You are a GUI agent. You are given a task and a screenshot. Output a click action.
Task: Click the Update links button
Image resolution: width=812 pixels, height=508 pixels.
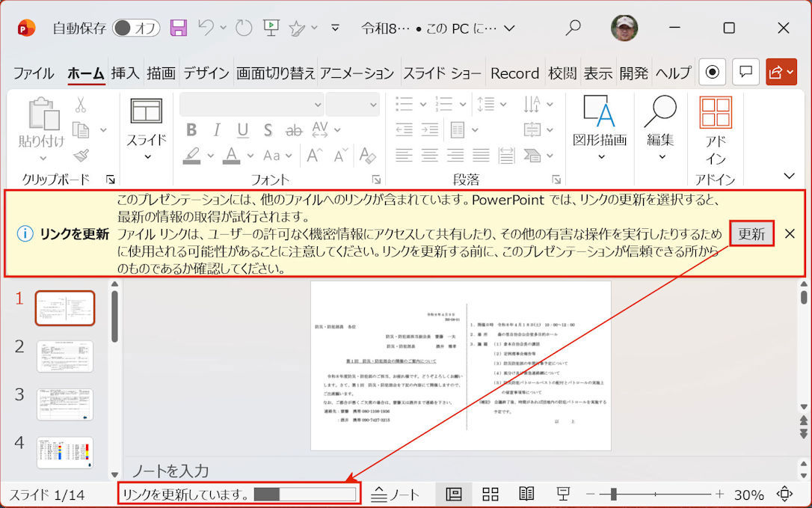[751, 233]
